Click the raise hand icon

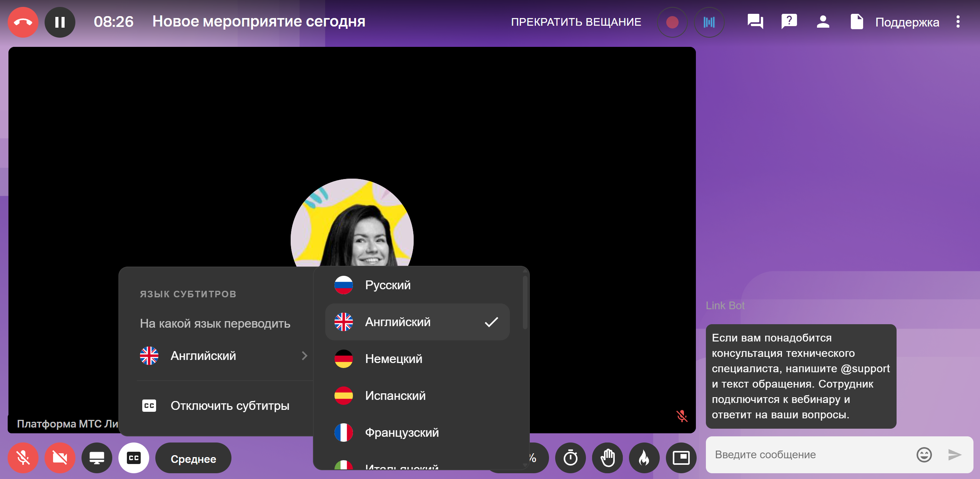pos(607,458)
